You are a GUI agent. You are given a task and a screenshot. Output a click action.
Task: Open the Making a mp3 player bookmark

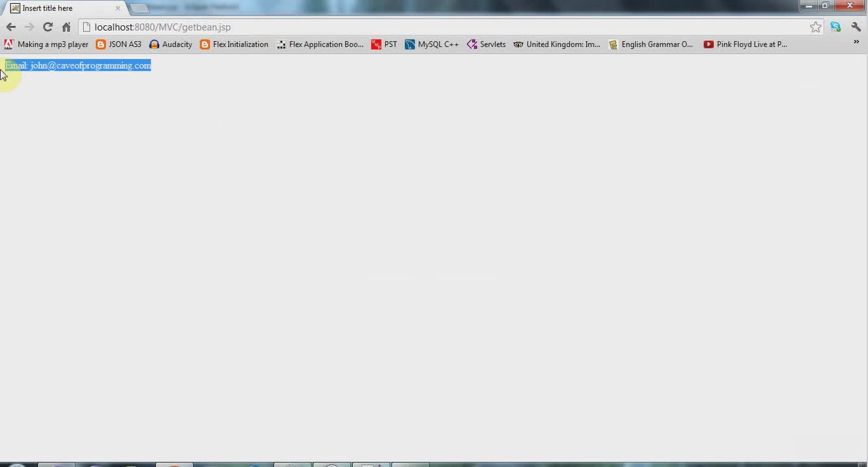[46, 44]
